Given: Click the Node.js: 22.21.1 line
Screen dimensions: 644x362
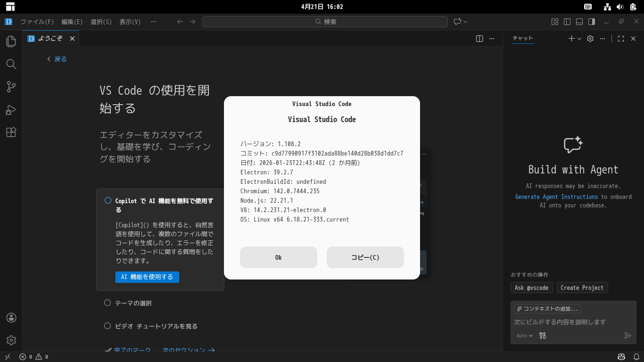Looking at the screenshot, I should pos(267,200).
